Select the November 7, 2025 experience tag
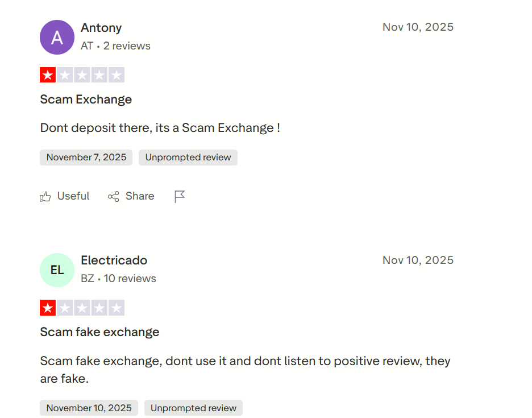Screen dimensions: 532x418 click(85, 158)
